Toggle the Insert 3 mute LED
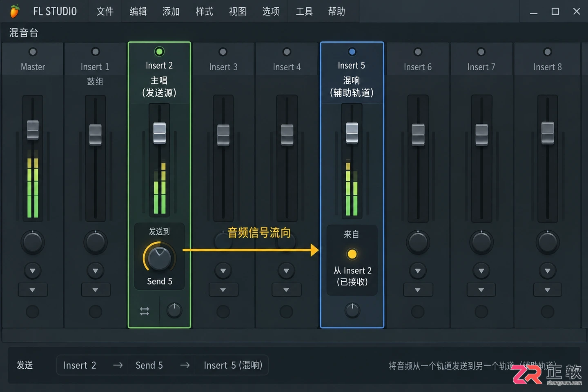Image resolution: width=588 pixels, height=392 pixels. (223, 52)
